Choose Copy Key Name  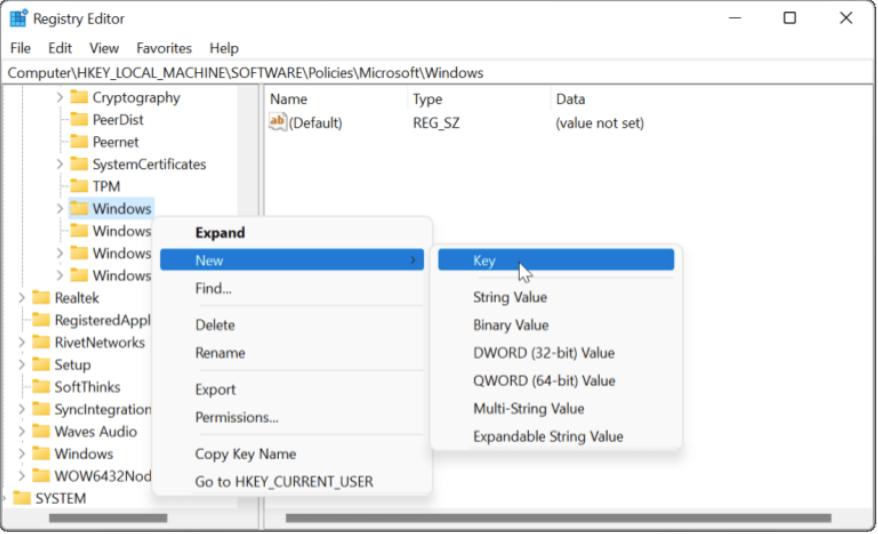coord(245,454)
